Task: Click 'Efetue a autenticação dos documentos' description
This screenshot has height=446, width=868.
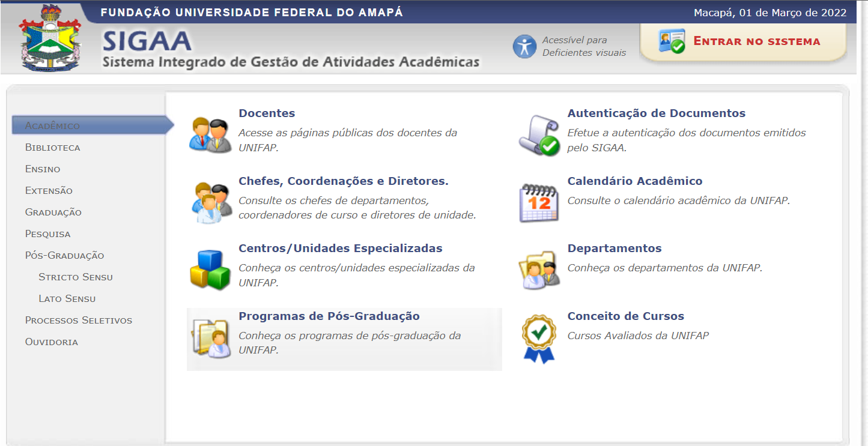Action: click(687, 140)
